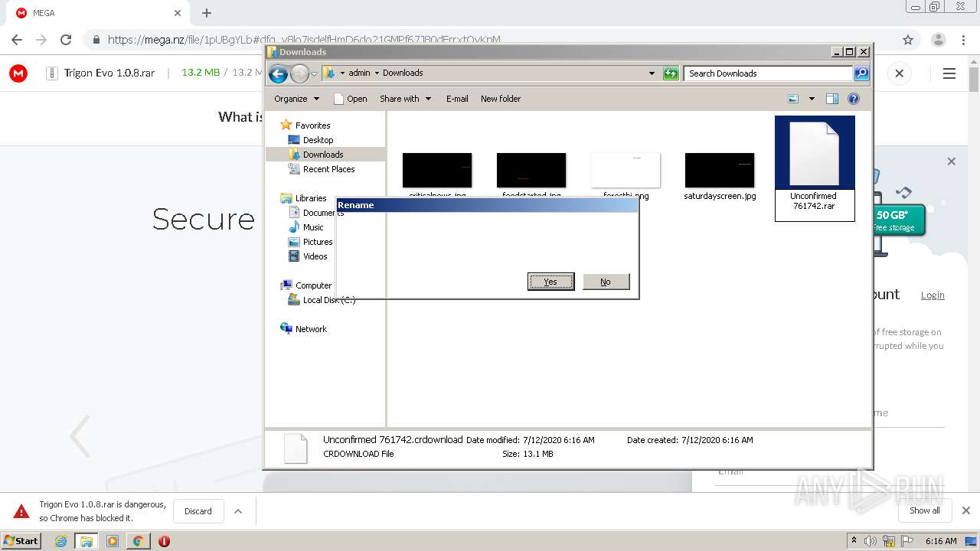The width and height of the screenshot is (980, 551).
Task: Open Videos library in navigation pane
Action: [308, 256]
